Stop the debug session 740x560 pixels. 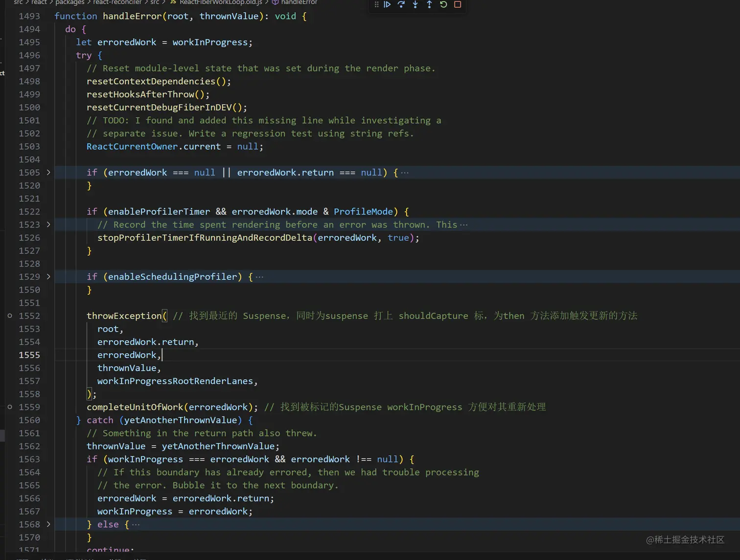pos(458,4)
